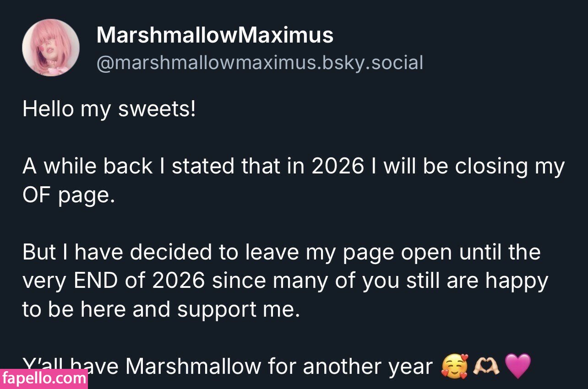Click the pink-haired profile avatar
This screenshot has height=389, width=588.
click(50, 48)
